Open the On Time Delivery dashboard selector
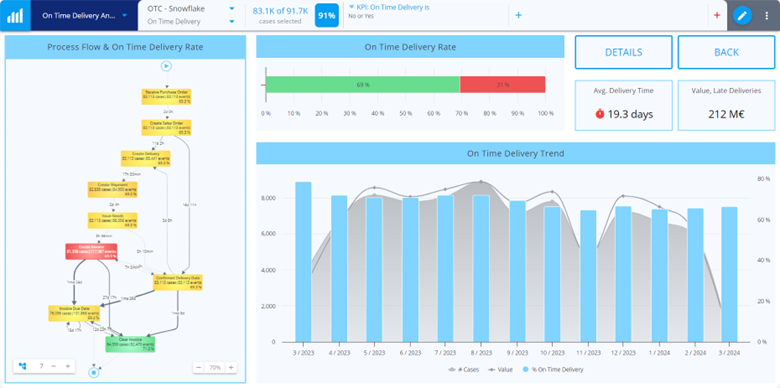Viewport: 780px width, 388px height. click(85, 15)
